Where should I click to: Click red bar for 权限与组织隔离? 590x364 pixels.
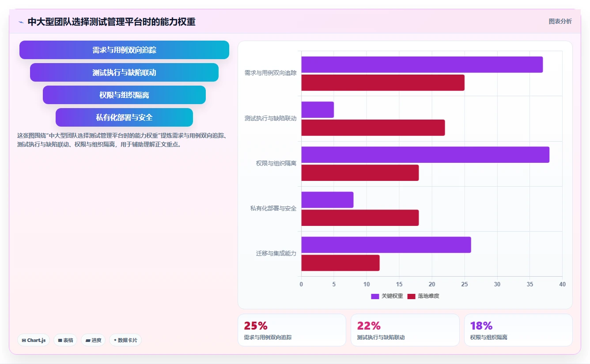click(360, 173)
